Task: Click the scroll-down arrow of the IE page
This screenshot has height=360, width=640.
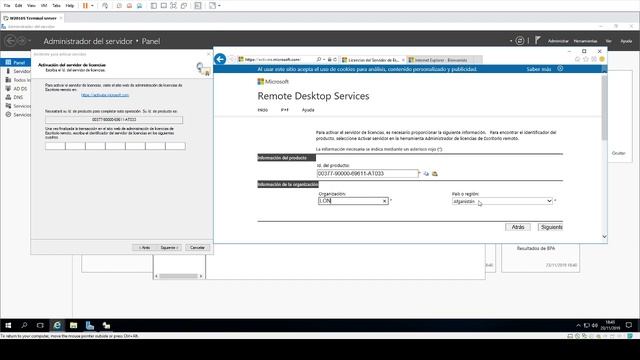Action: (x=604, y=236)
